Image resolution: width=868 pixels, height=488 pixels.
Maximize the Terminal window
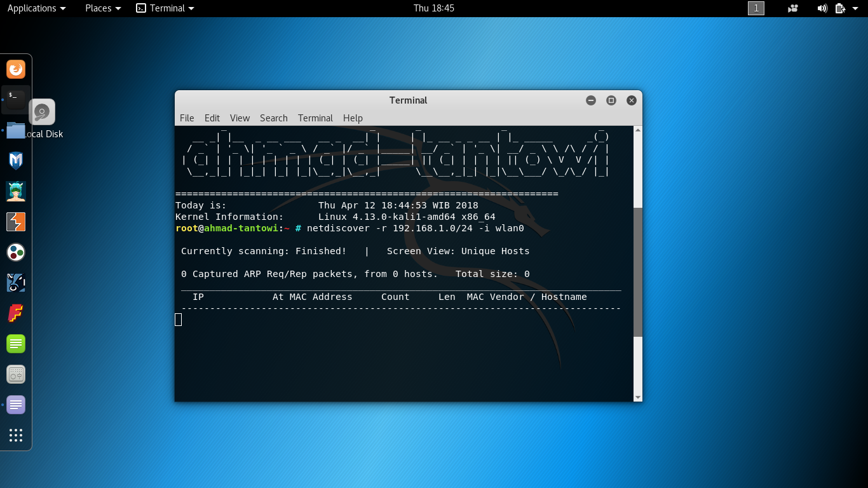(x=611, y=100)
